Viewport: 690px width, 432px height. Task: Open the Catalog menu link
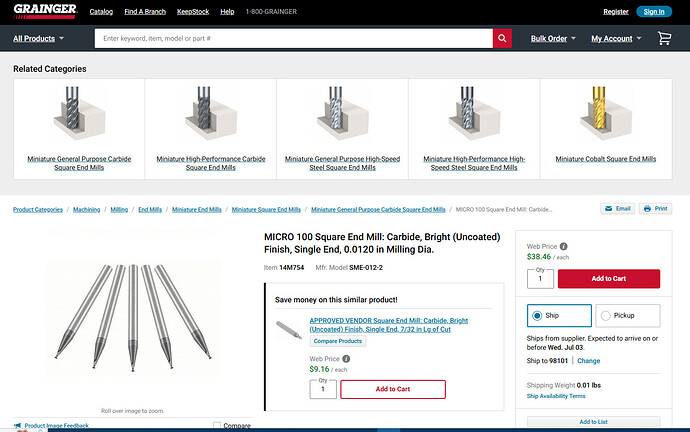[101, 11]
